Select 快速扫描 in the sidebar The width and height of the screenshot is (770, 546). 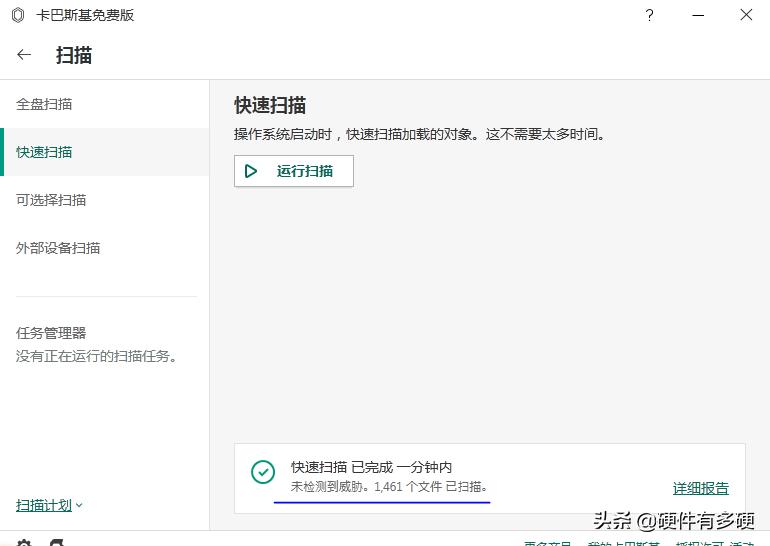[105, 152]
